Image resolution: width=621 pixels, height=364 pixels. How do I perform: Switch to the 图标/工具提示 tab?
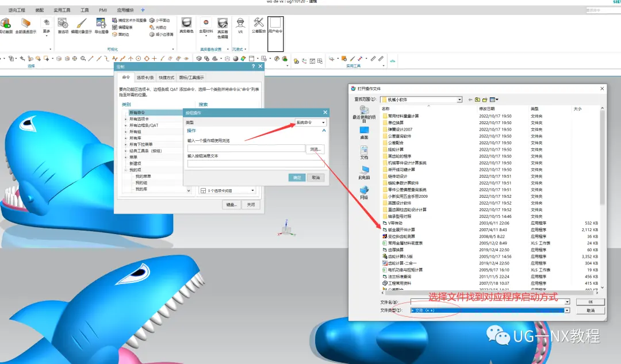click(x=191, y=78)
